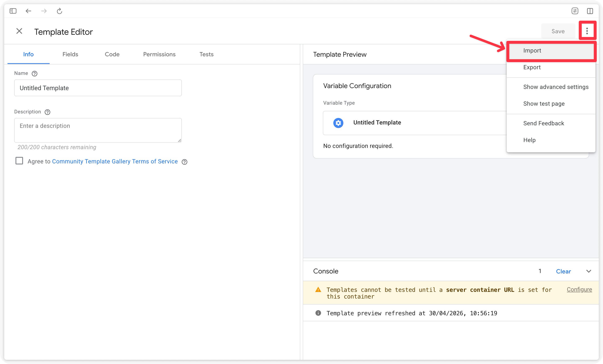Click the 'Template Editor' title
603x364 pixels.
coord(63,32)
